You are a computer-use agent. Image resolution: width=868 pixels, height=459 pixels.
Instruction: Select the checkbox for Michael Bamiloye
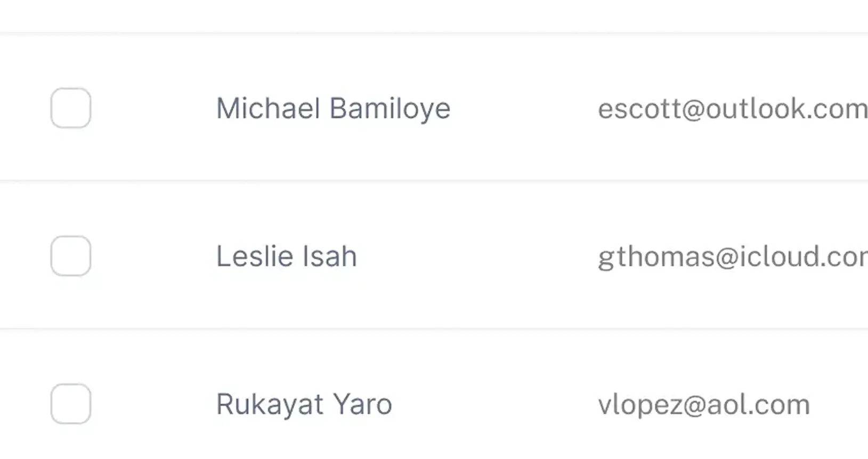[71, 108]
